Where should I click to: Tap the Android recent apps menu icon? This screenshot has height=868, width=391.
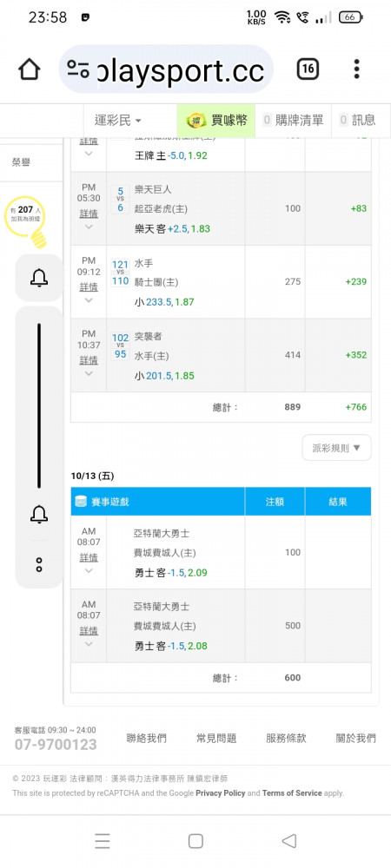coord(102,841)
